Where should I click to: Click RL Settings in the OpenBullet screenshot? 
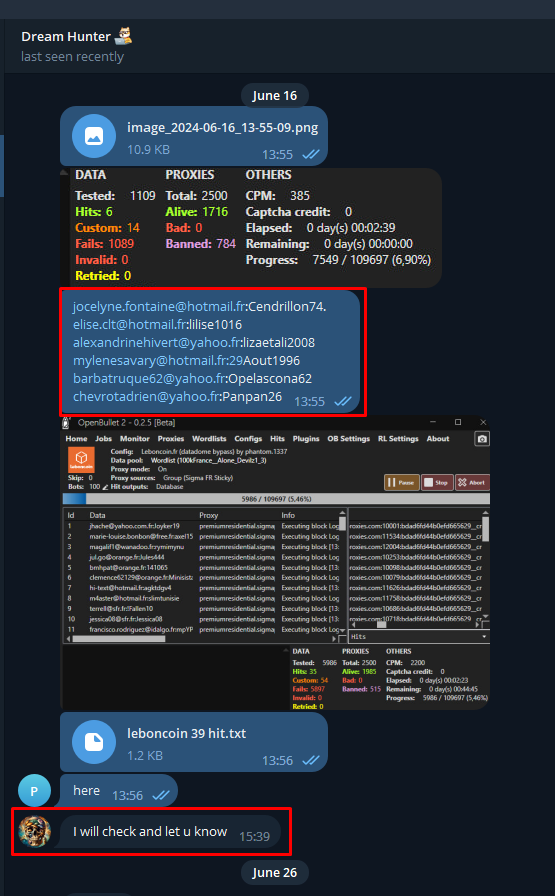tap(398, 439)
